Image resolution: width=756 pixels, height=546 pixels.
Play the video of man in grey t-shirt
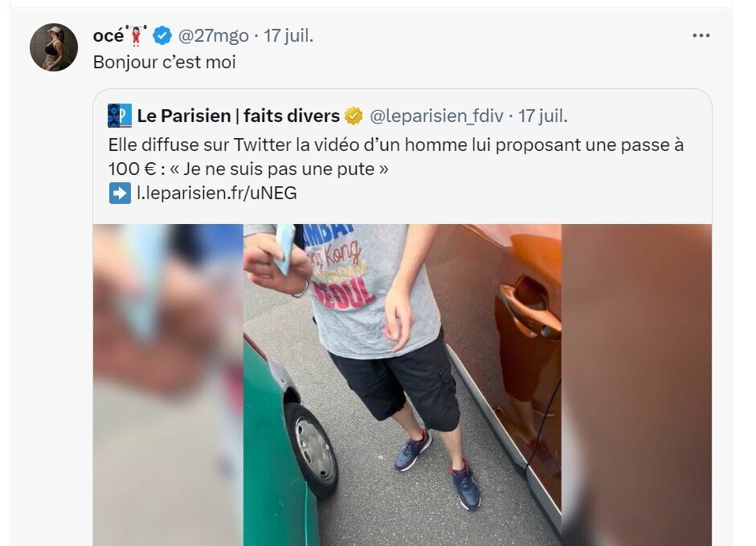tap(403, 385)
